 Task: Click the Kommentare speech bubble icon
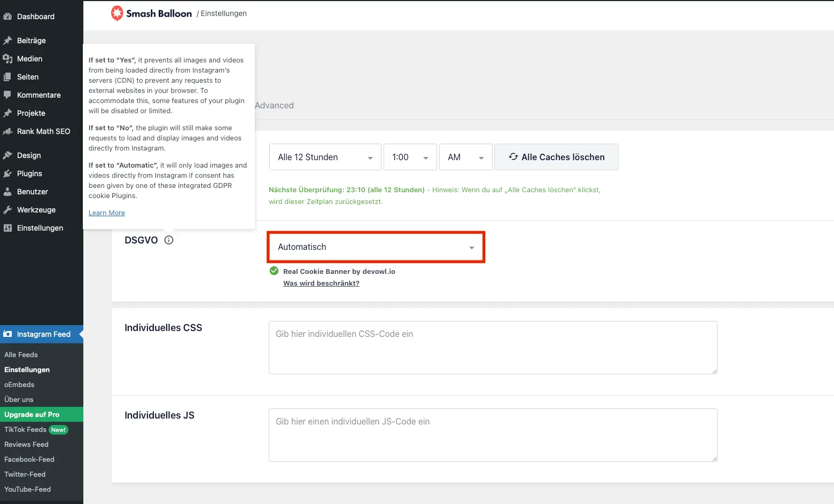click(x=7, y=95)
